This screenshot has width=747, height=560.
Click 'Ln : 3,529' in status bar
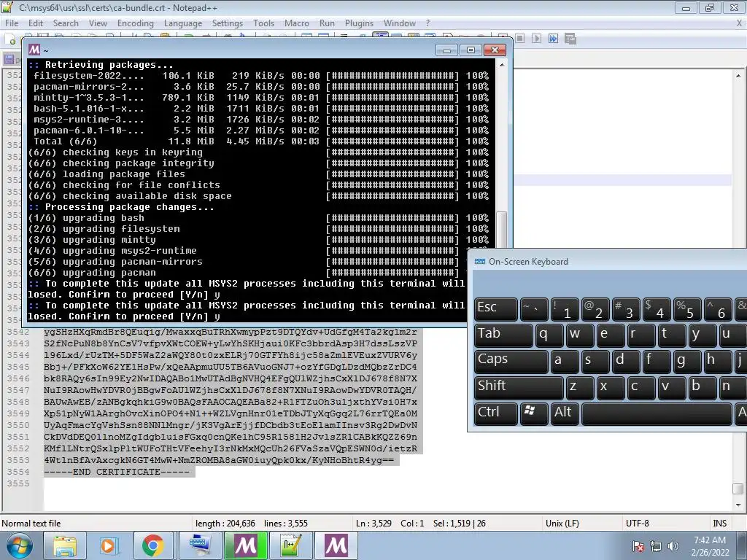pyautogui.click(x=373, y=524)
